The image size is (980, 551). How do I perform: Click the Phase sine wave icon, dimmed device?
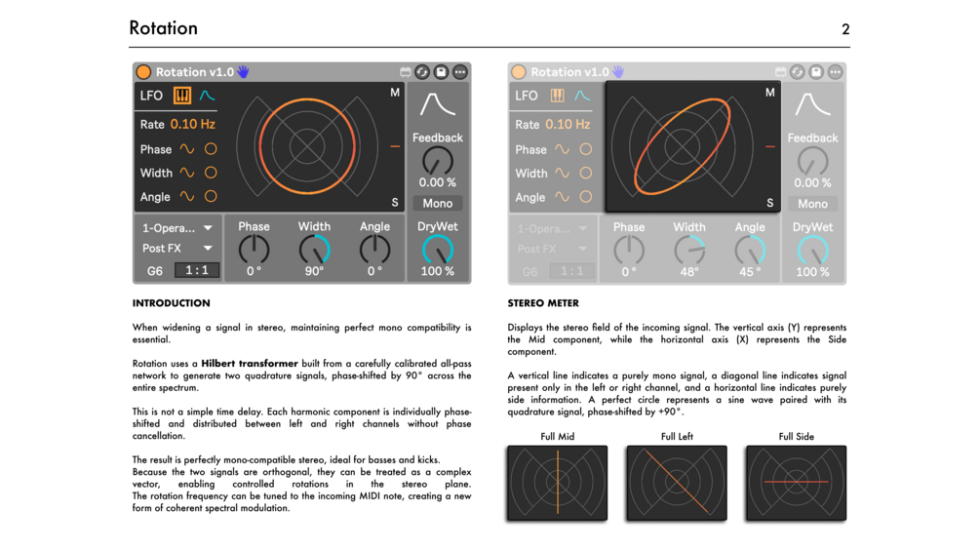pos(562,149)
